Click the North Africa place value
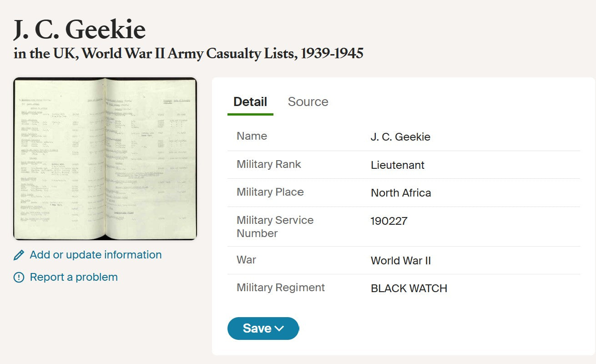 point(401,193)
